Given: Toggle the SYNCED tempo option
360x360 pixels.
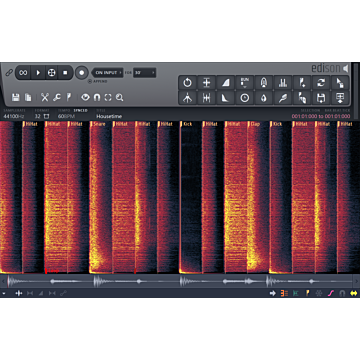Looking at the screenshot, I should pyautogui.click(x=80, y=110).
